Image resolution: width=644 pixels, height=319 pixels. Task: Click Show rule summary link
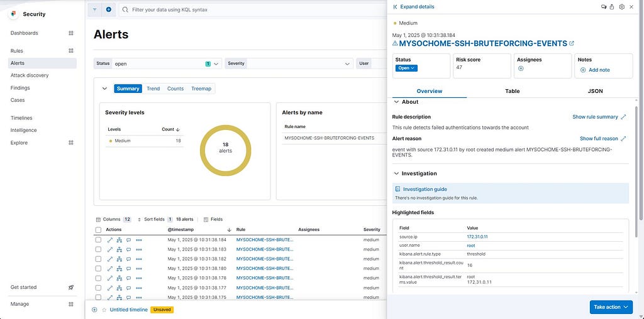tap(599, 117)
